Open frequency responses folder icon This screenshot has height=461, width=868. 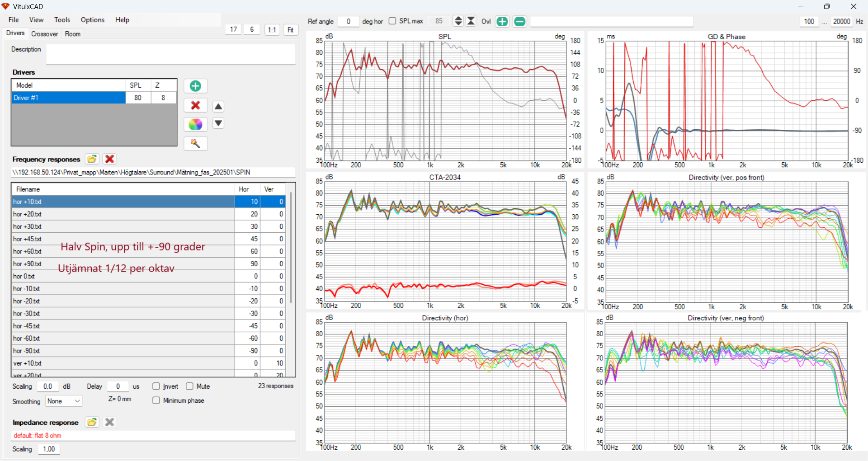[92, 159]
